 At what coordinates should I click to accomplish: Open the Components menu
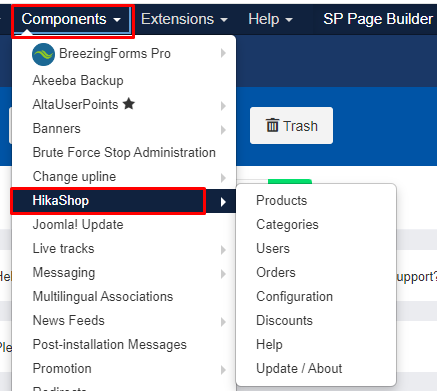(x=71, y=19)
